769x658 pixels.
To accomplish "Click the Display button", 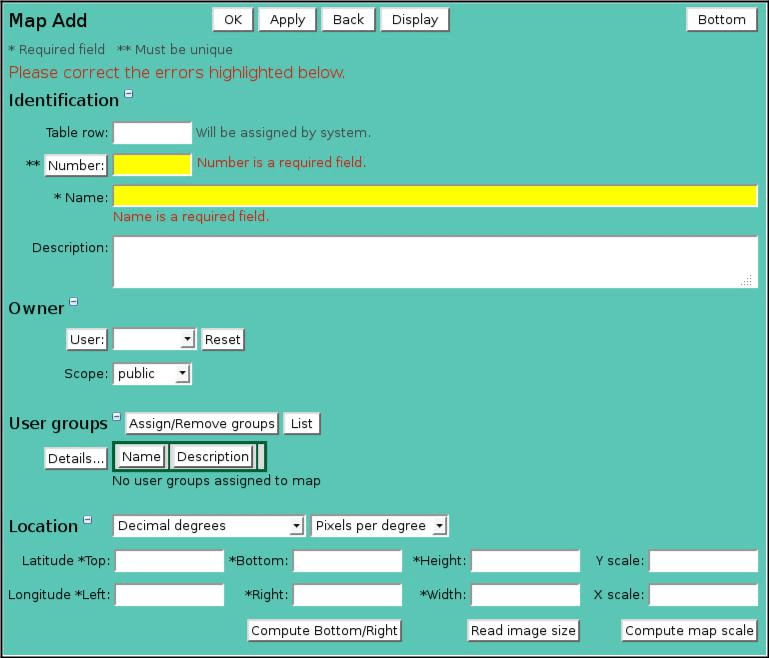I will (x=414, y=20).
